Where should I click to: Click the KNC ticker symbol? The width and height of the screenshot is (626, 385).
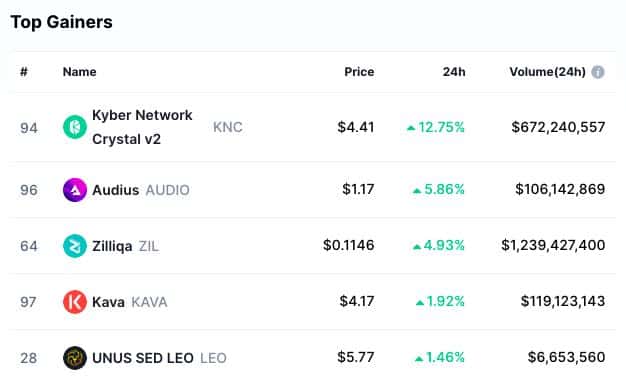coord(228,127)
